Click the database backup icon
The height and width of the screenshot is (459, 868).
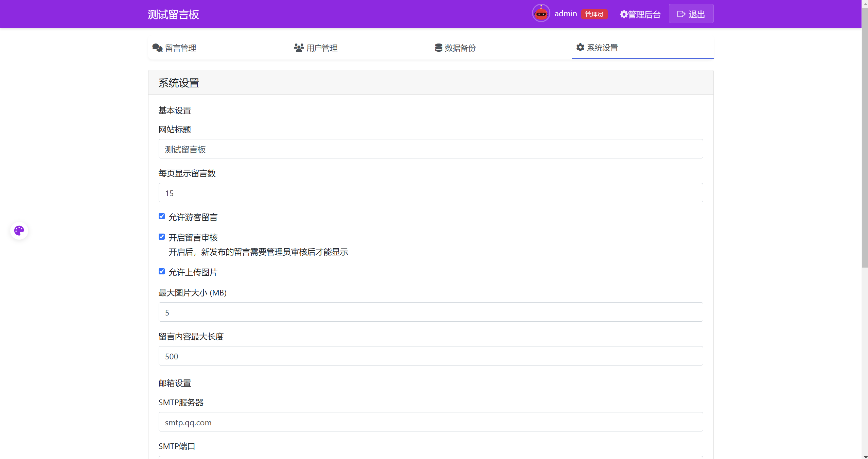click(439, 48)
